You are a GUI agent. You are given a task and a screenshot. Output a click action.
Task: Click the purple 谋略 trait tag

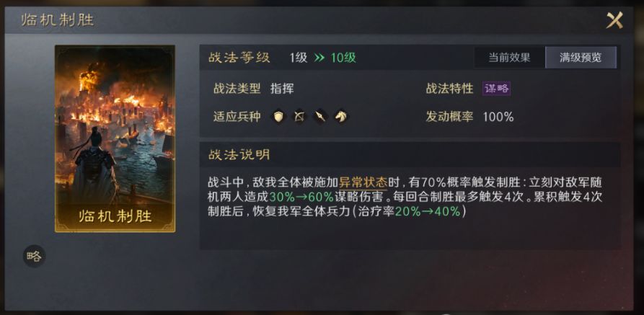497,89
